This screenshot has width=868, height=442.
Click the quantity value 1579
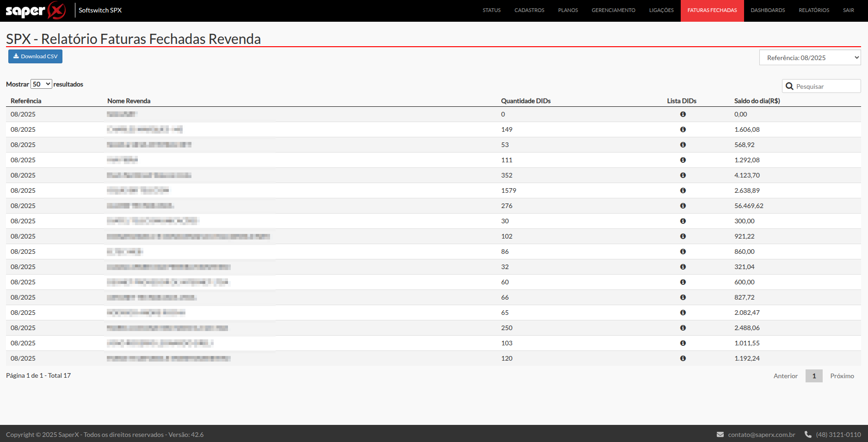pos(509,190)
